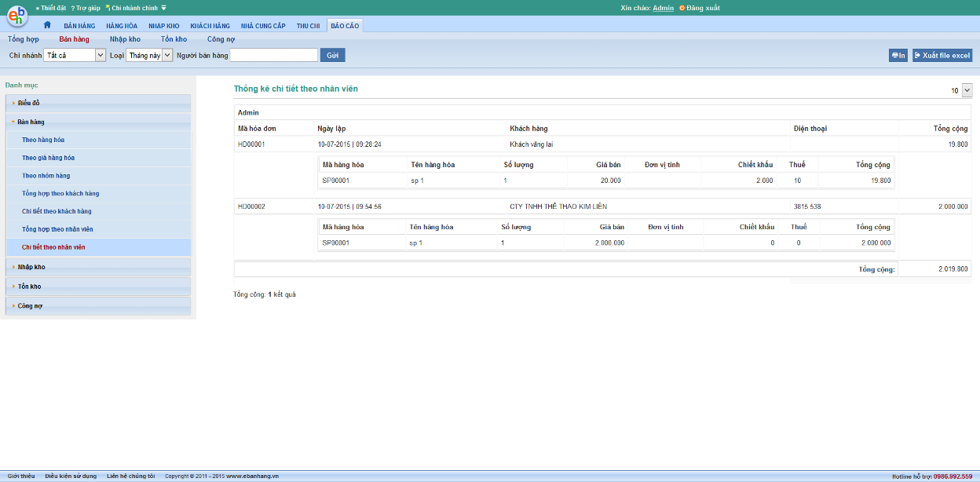Click the Ngày lập column header
The width and height of the screenshot is (980, 482).
pos(331,128)
